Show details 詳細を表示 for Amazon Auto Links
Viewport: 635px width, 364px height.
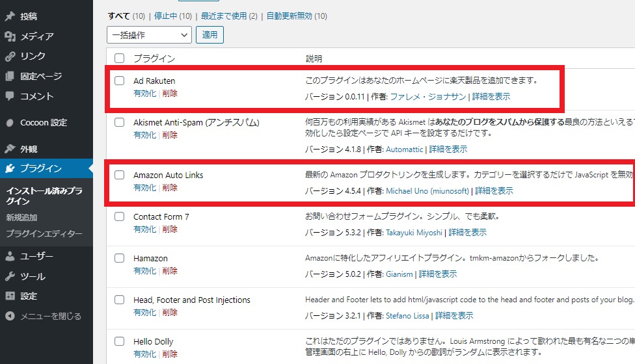click(x=494, y=191)
